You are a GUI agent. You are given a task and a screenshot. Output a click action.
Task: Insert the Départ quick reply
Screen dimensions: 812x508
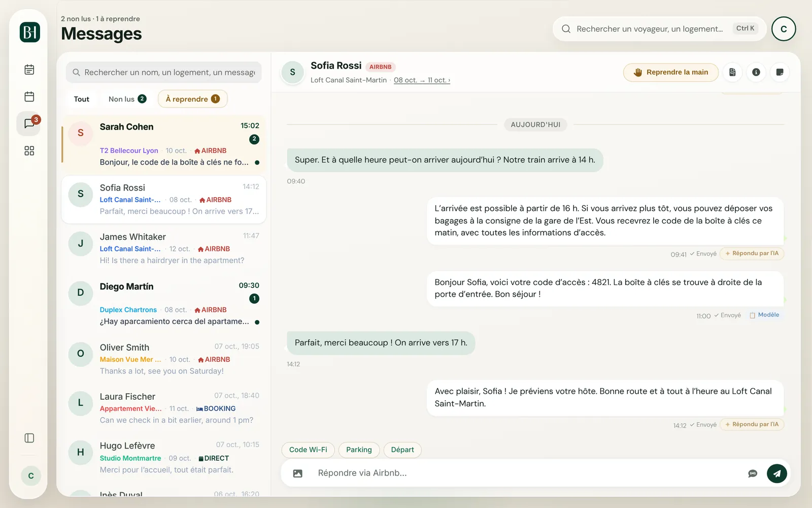(402, 450)
